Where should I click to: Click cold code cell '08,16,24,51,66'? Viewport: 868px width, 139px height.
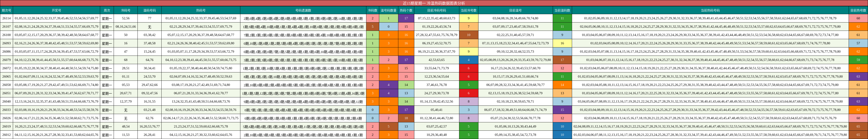point(126,27)
